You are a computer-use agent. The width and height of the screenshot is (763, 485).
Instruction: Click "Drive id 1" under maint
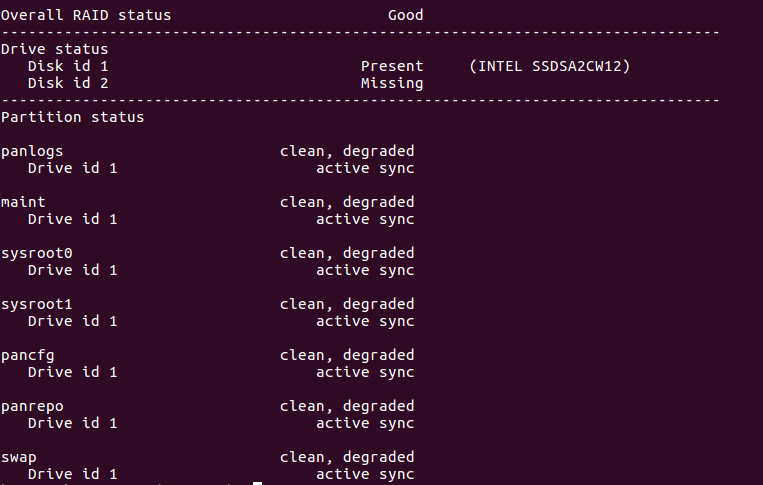tap(72, 219)
